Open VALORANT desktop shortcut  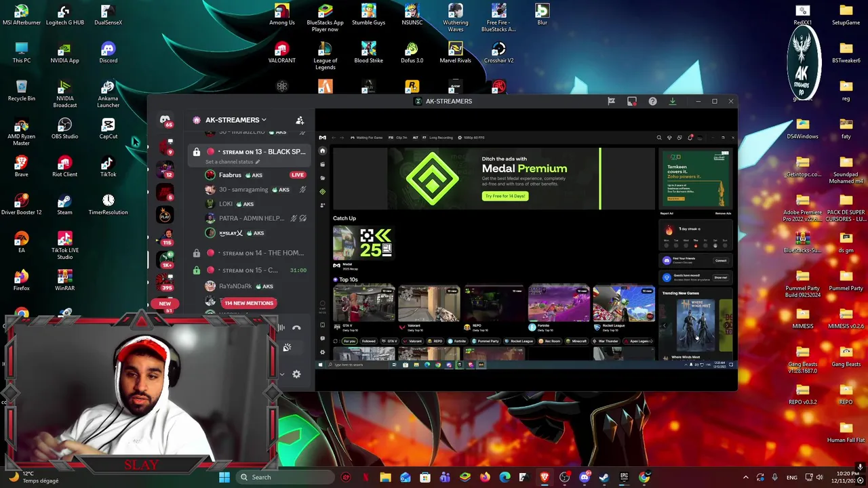[281, 53]
